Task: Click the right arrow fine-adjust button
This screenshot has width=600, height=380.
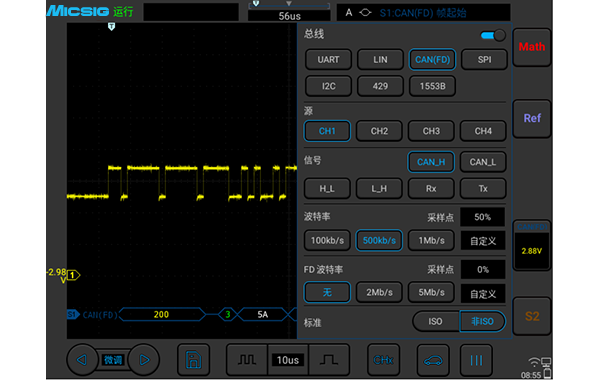Action: (144, 360)
